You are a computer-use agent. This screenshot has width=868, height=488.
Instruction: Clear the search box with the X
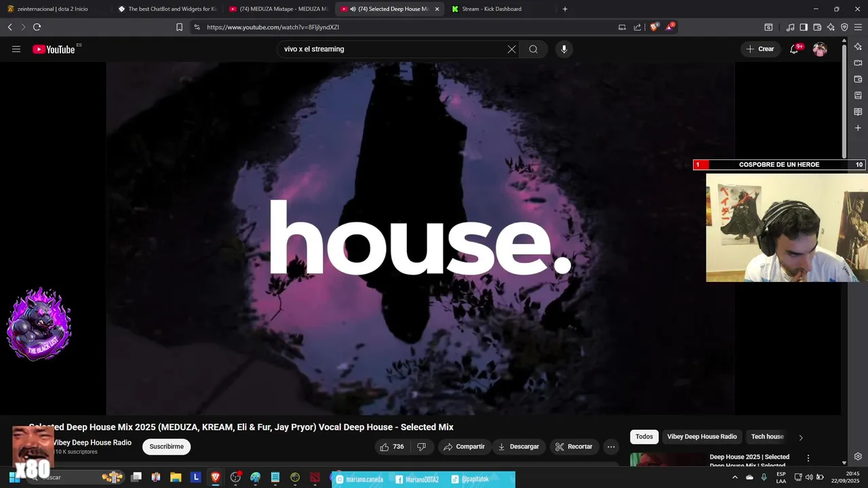click(x=511, y=49)
